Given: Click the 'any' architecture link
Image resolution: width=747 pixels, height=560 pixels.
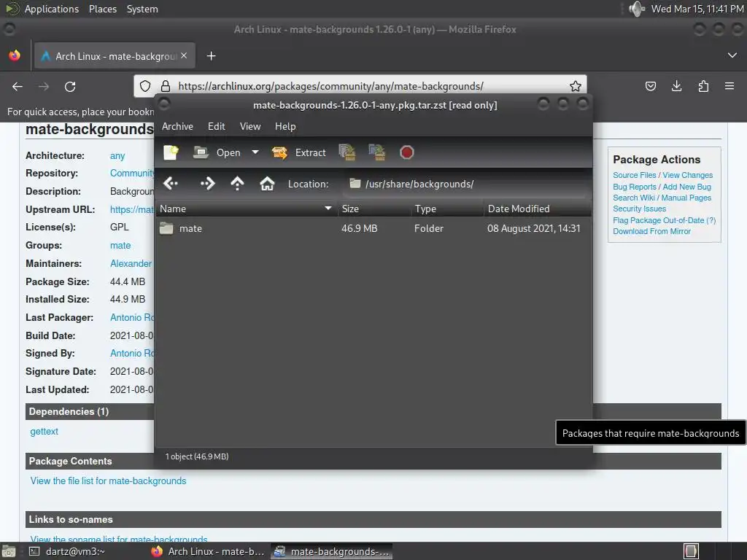Looking at the screenshot, I should [117, 156].
